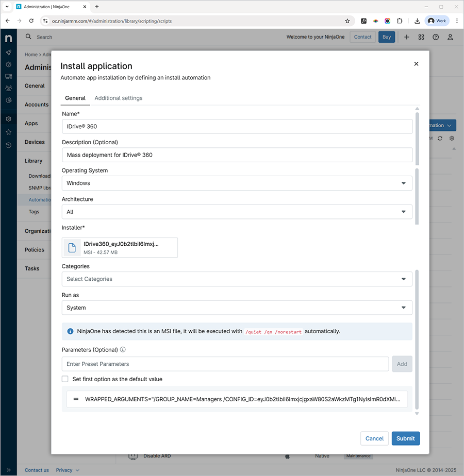Open the rocket Get Started sidebar icon
464x476 pixels.
[9, 53]
